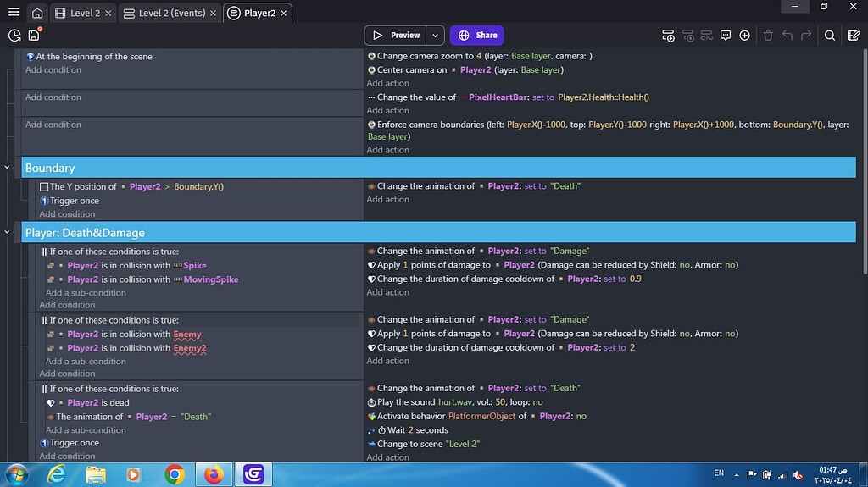Open the search in events magnifier
Image resolution: width=868 pixels, height=487 pixels.
(830, 36)
